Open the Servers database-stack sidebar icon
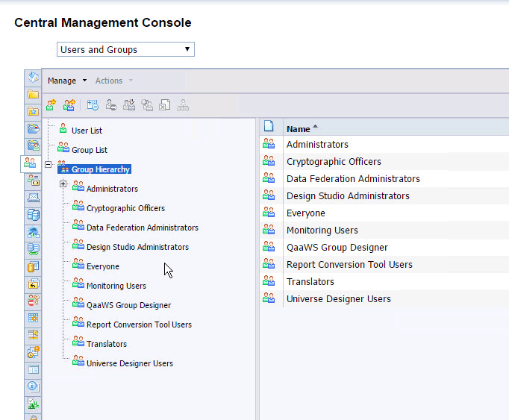 point(33,215)
